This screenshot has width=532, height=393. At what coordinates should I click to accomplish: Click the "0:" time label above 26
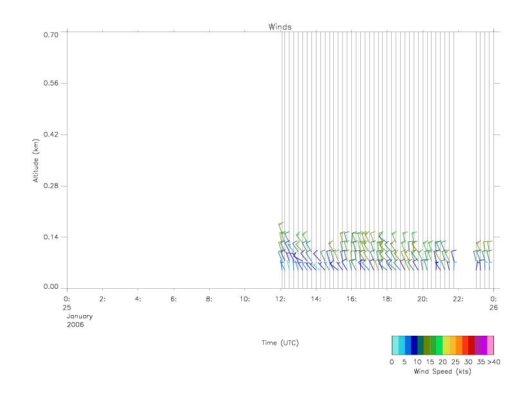point(493,299)
